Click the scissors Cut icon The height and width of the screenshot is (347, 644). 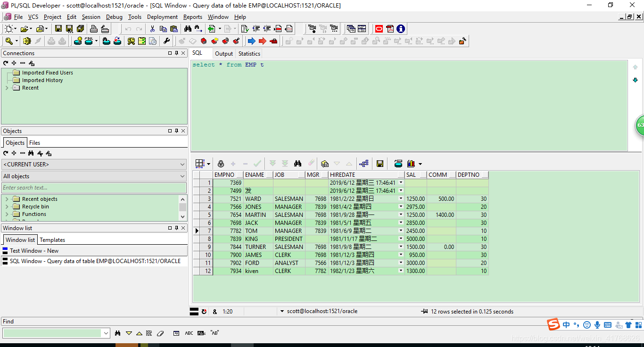coord(152,29)
